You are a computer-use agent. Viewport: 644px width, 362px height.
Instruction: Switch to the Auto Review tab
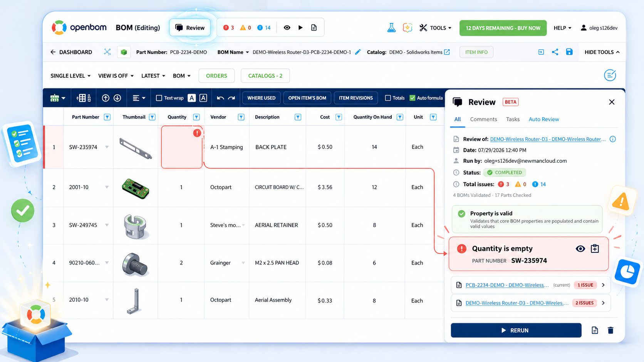tap(544, 119)
